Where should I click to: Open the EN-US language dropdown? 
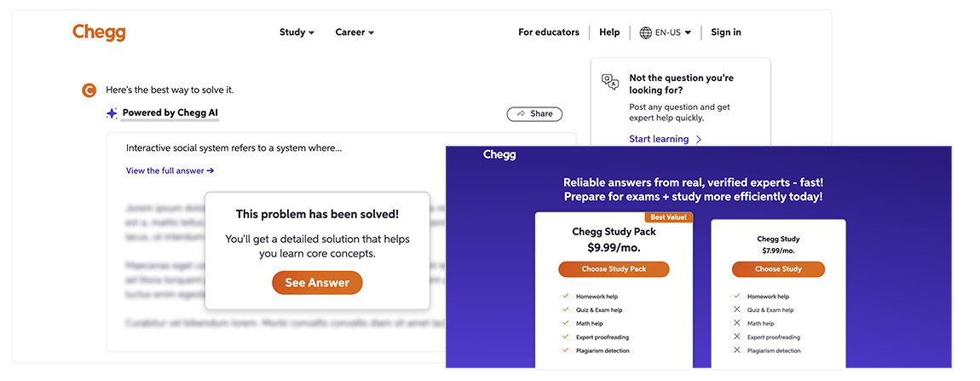coord(666,32)
